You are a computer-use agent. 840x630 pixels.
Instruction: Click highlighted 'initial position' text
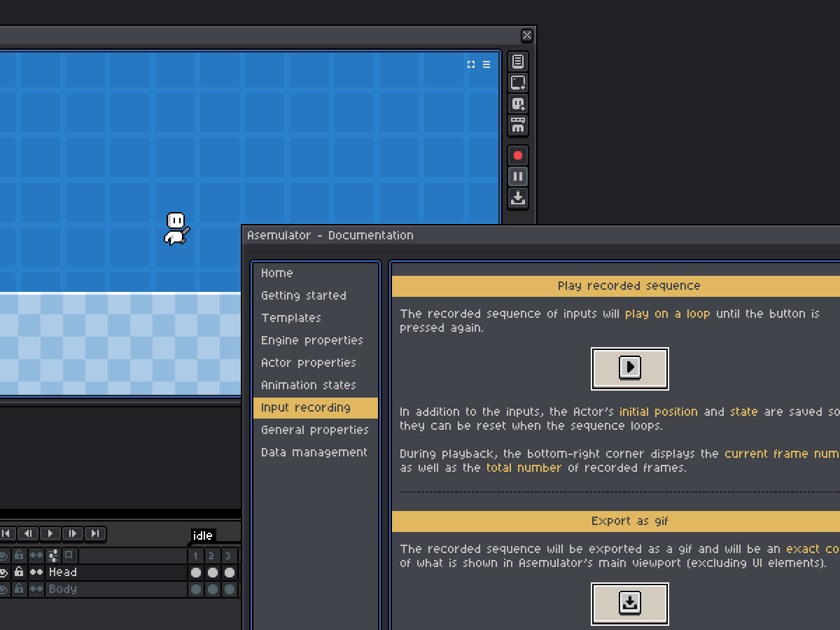point(658,412)
